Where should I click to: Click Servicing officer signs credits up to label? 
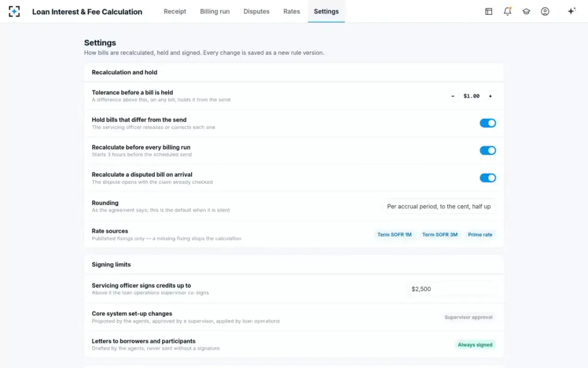click(141, 286)
